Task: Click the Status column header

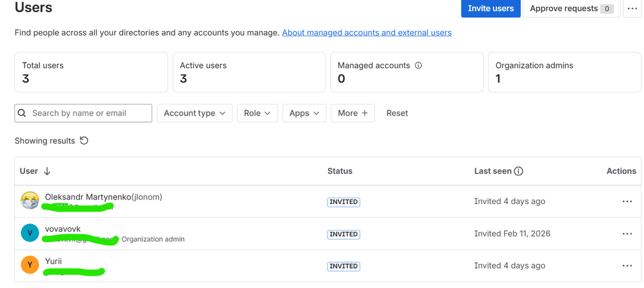Action: click(x=340, y=171)
